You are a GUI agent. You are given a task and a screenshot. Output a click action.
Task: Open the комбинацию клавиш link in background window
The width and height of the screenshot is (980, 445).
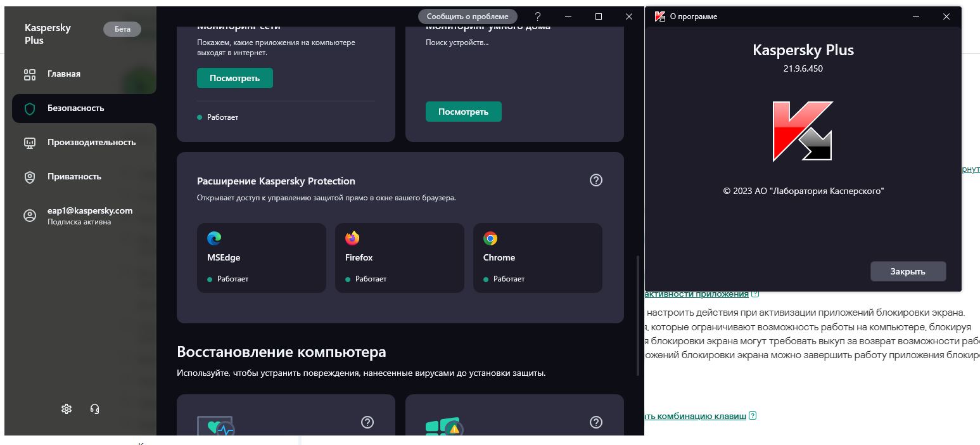click(696, 416)
